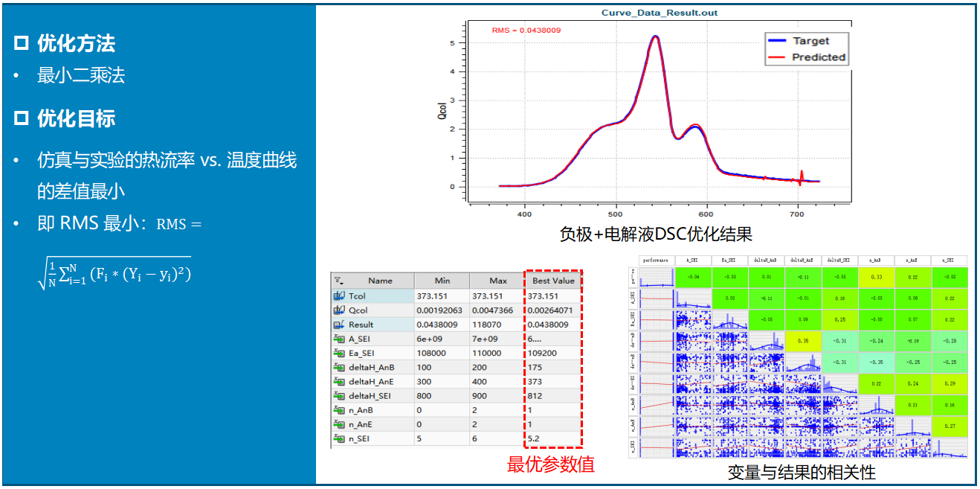Click the deltaH_AnB variable icon
980x489 pixels.
[339, 367]
